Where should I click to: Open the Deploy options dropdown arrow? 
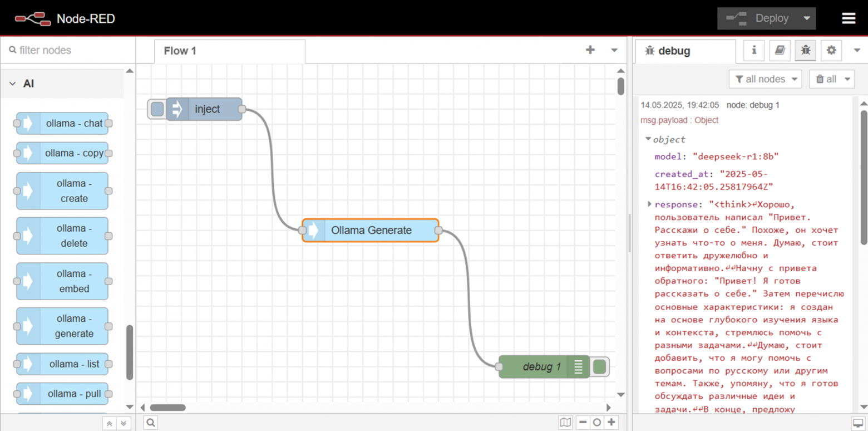(x=807, y=18)
